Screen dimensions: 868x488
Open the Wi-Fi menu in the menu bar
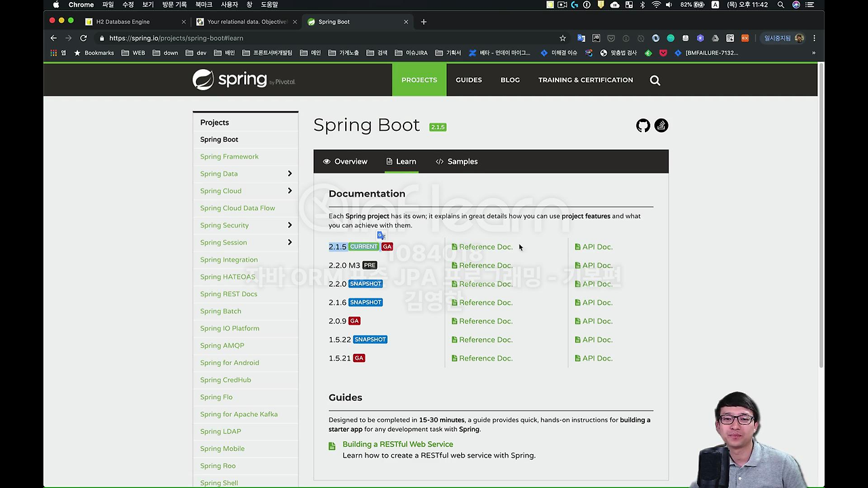point(656,5)
